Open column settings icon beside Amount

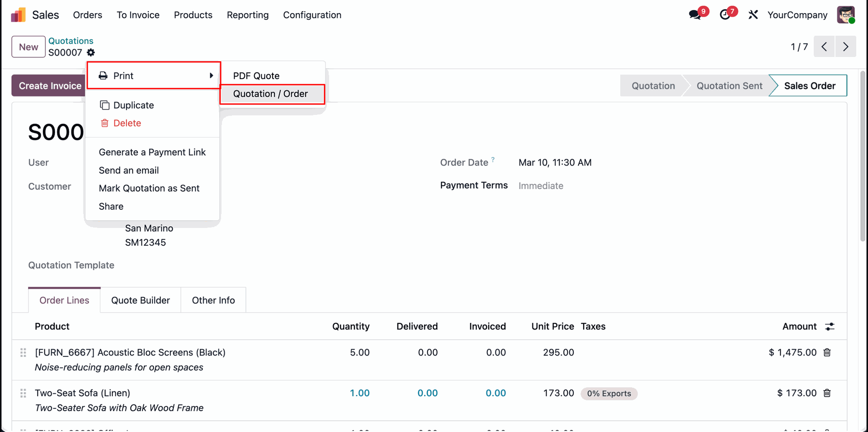tap(830, 327)
